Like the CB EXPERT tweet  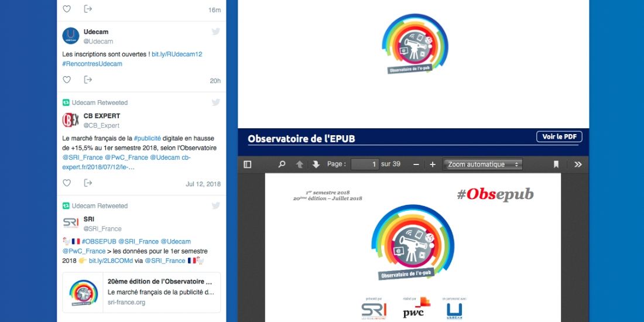click(67, 183)
